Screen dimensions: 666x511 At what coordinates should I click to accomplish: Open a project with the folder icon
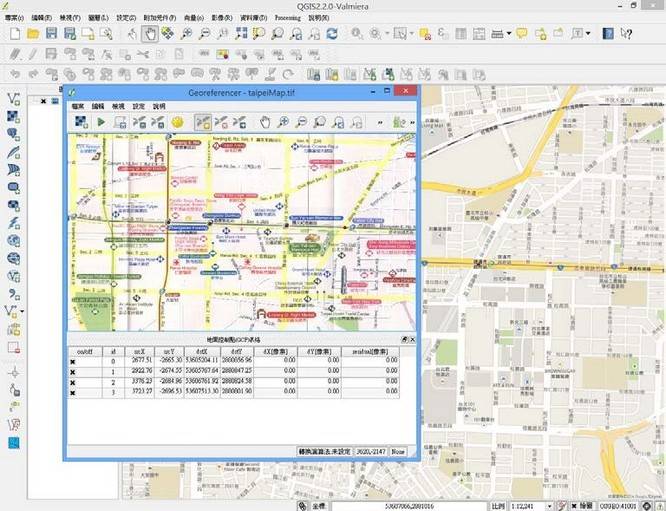33,34
